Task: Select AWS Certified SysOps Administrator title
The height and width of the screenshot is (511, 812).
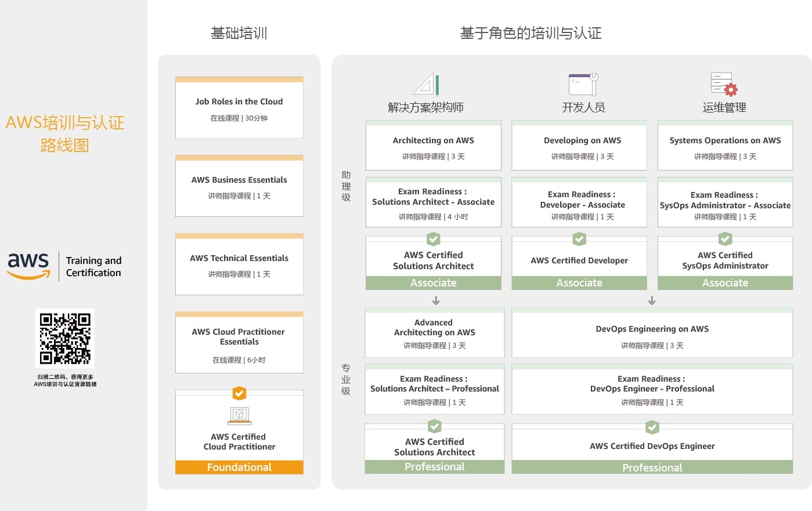Action: point(725,260)
